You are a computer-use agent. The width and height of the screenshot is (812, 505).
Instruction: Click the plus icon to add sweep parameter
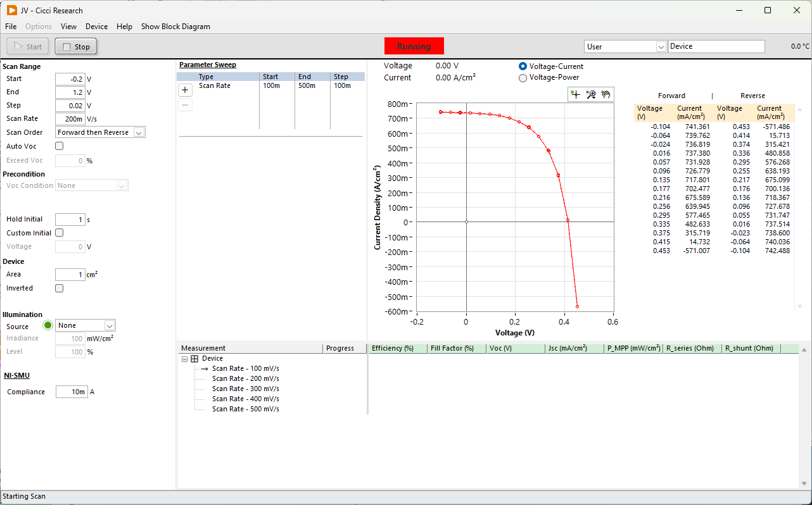185,90
